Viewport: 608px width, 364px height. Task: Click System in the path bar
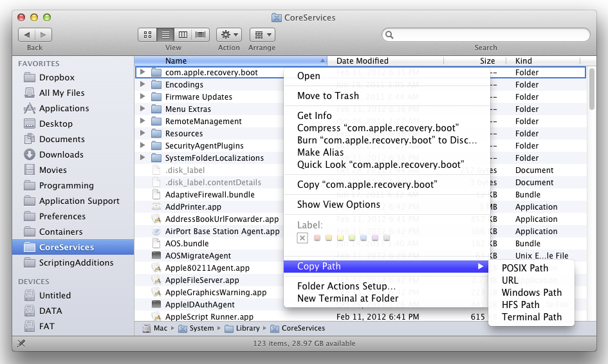coord(196,329)
